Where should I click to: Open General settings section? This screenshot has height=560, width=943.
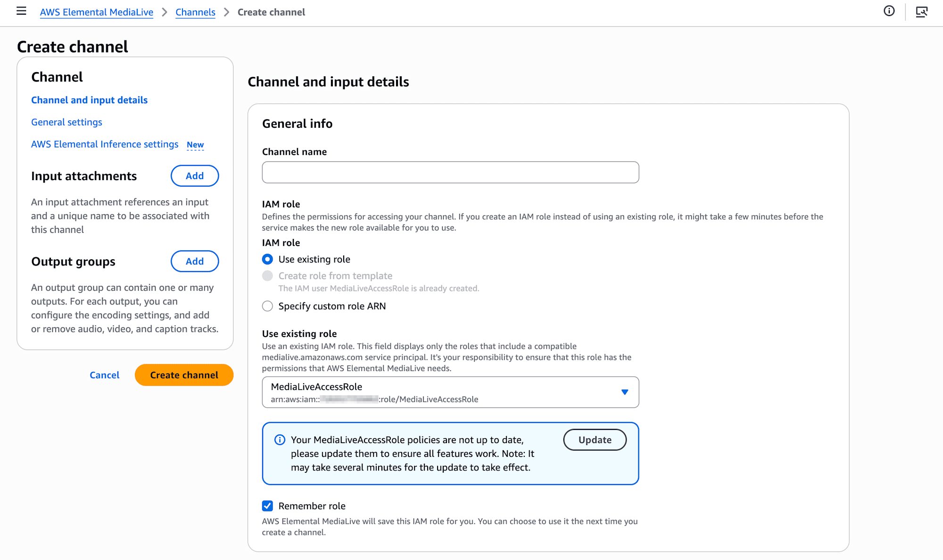click(66, 122)
